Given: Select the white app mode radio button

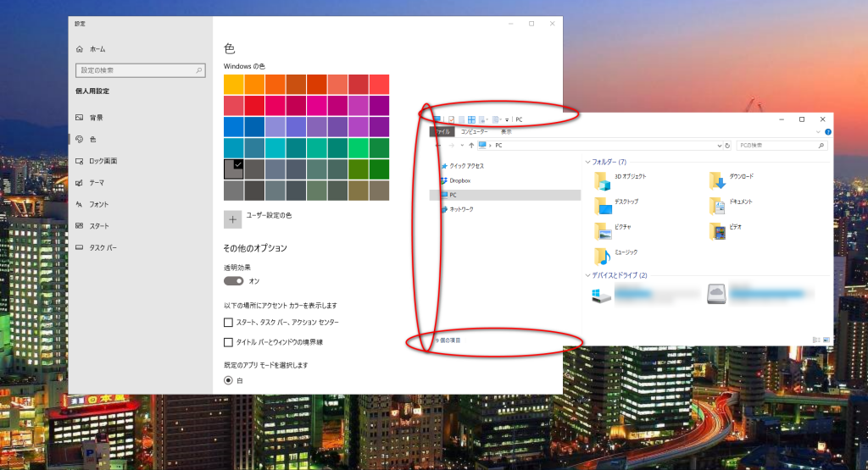Looking at the screenshot, I should 228,381.
